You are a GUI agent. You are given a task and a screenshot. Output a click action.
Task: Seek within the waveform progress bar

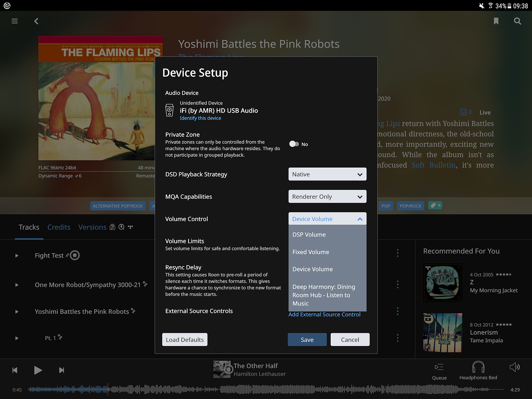click(264, 389)
